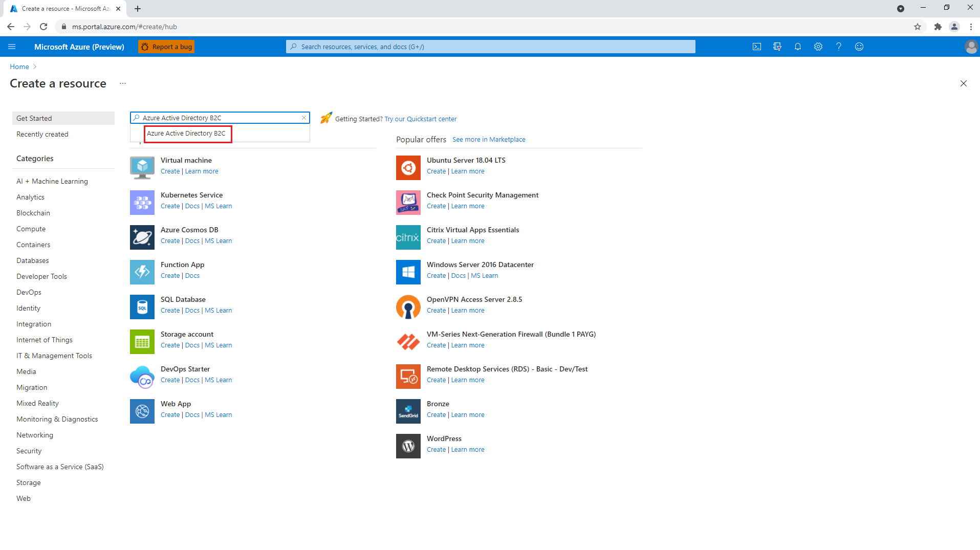Click the Report a bug button
980x550 pixels.
(x=166, y=46)
